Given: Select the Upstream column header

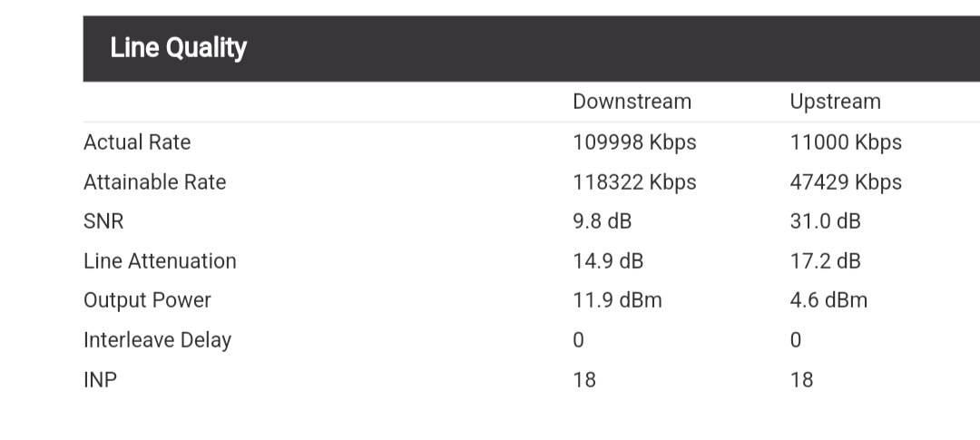Looking at the screenshot, I should tap(835, 102).
